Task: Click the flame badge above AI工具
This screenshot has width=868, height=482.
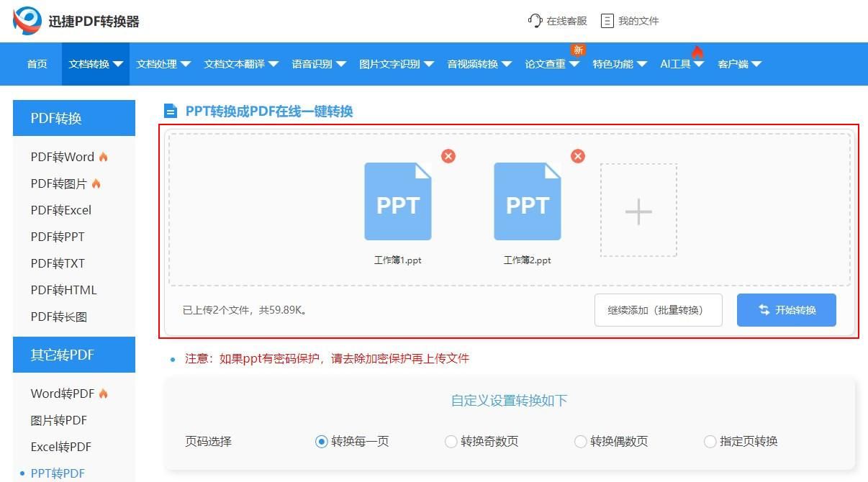Action: (697, 52)
